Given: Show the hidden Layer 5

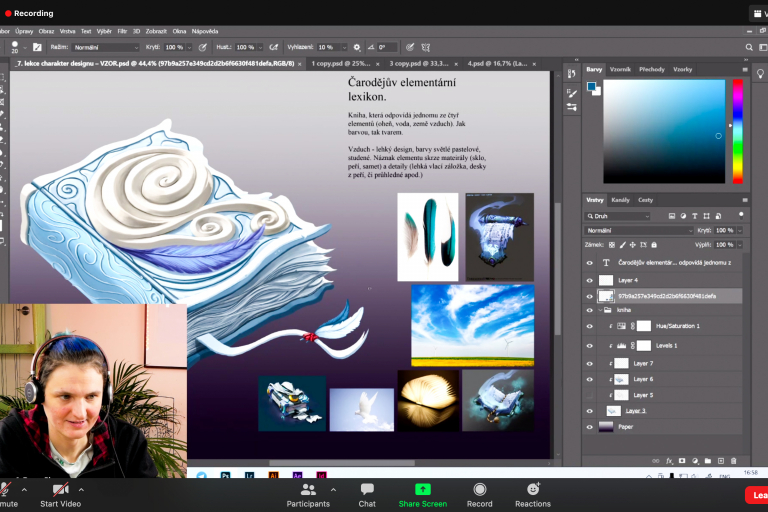Looking at the screenshot, I should pos(589,395).
